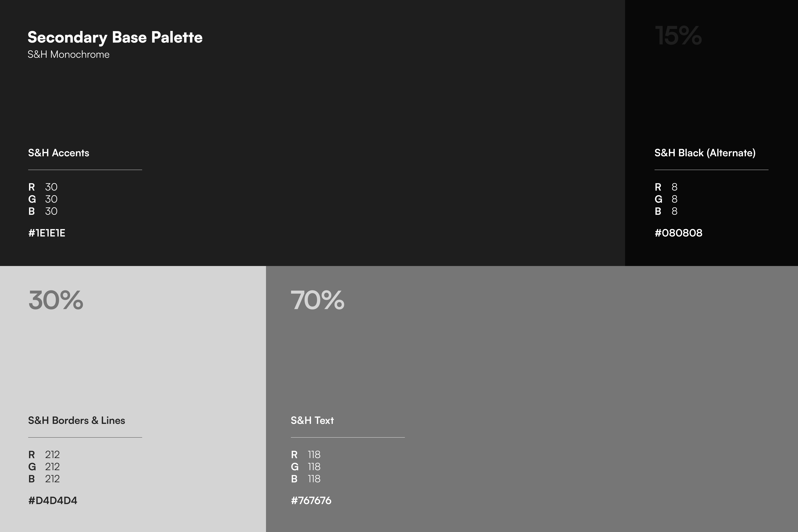Click the R value 118 under S&H Text
Screen dimensions: 798x532
pyautogui.click(x=314, y=455)
